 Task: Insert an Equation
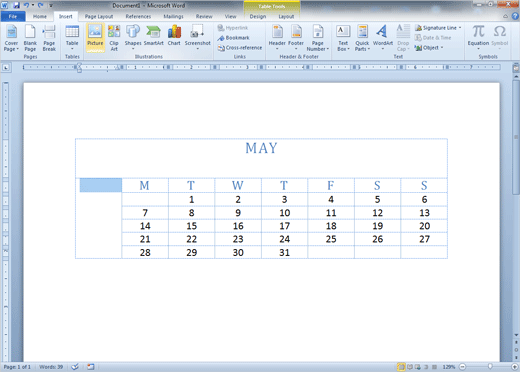(478, 37)
